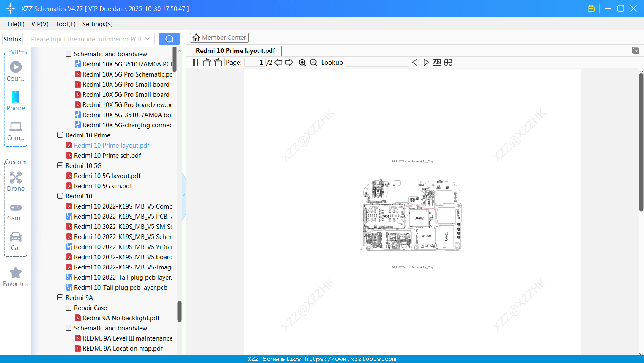Toggle the binoculars search view

coord(448,62)
